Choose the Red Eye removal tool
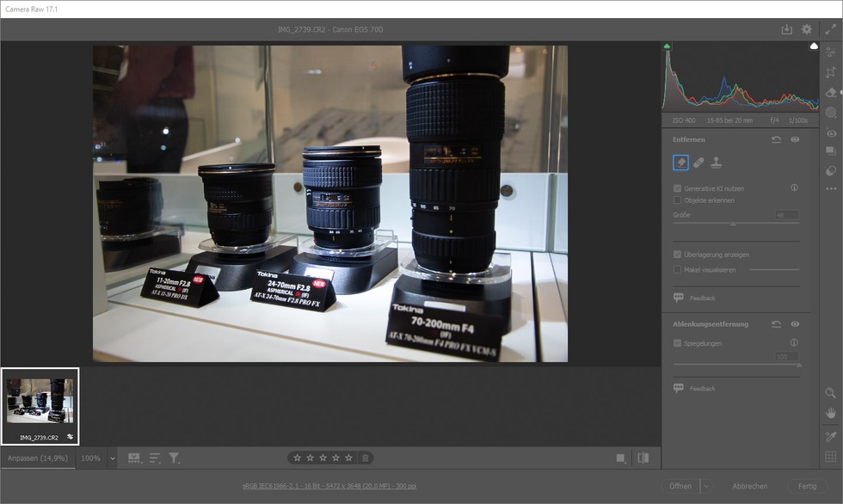The height and width of the screenshot is (504, 843). tap(831, 133)
